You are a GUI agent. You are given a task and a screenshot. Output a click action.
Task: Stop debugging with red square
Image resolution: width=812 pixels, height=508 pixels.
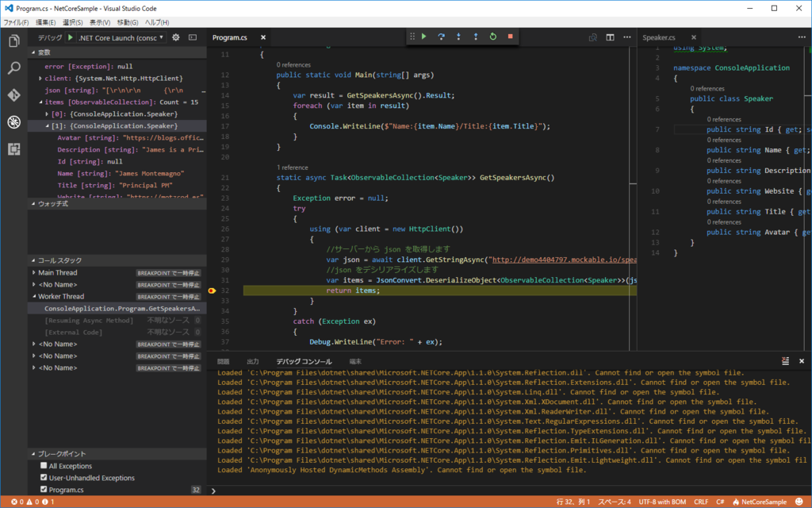tap(510, 37)
